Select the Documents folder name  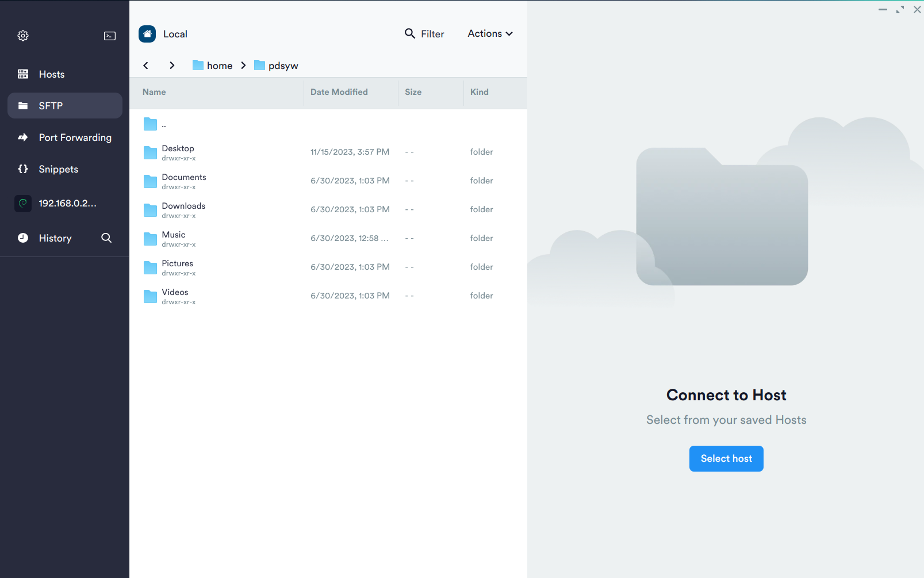[x=184, y=177]
